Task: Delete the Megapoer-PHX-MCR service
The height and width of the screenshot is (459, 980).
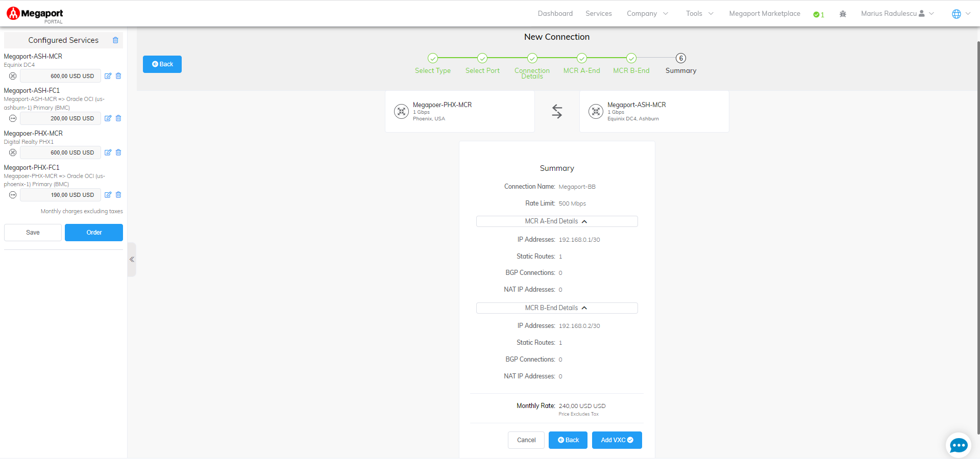Action: click(x=118, y=152)
